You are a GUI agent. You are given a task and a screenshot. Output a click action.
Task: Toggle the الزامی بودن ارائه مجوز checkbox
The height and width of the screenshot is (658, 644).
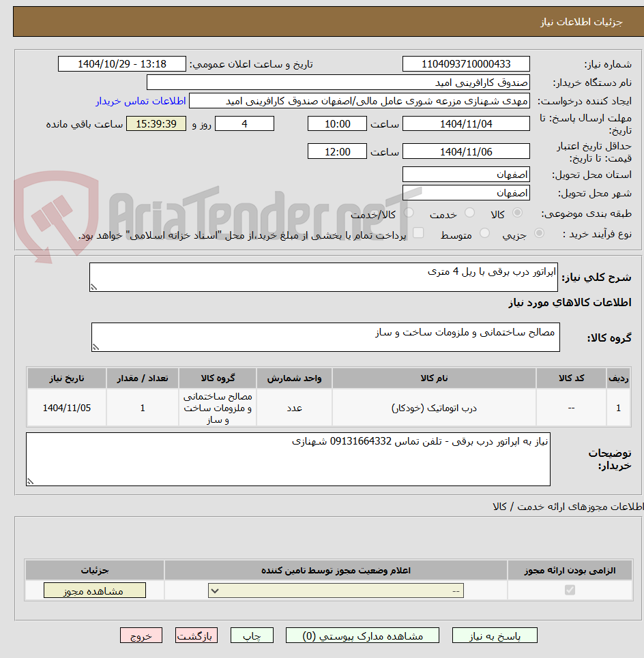click(x=570, y=590)
